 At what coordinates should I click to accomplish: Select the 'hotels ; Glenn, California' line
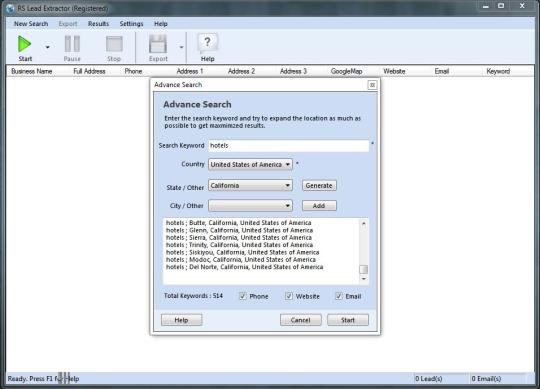tap(239, 230)
